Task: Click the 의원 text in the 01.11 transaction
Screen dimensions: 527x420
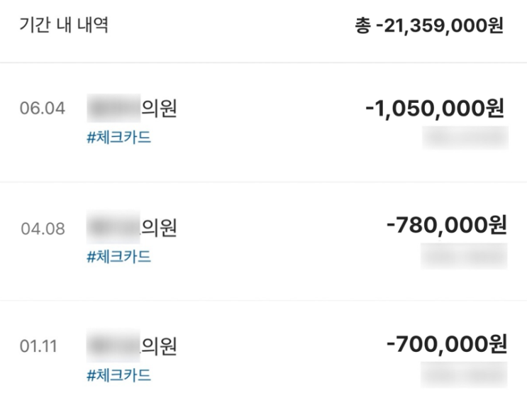Action: [x=159, y=346]
